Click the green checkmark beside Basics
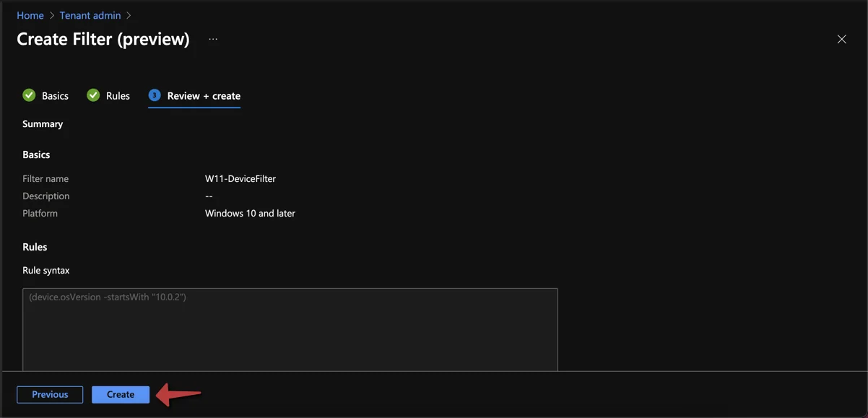Screen dimensions: 868x418 [x=29, y=95]
